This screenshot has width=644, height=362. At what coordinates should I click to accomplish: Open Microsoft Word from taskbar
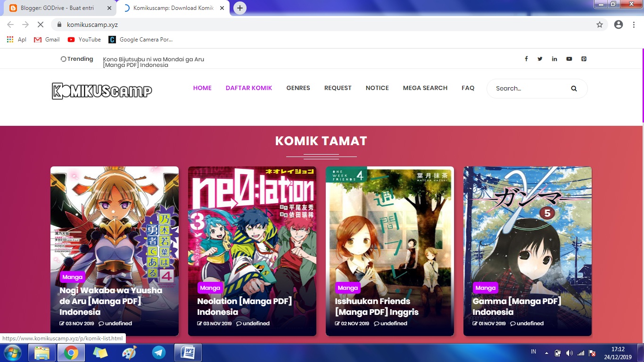click(x=188, y=353)
